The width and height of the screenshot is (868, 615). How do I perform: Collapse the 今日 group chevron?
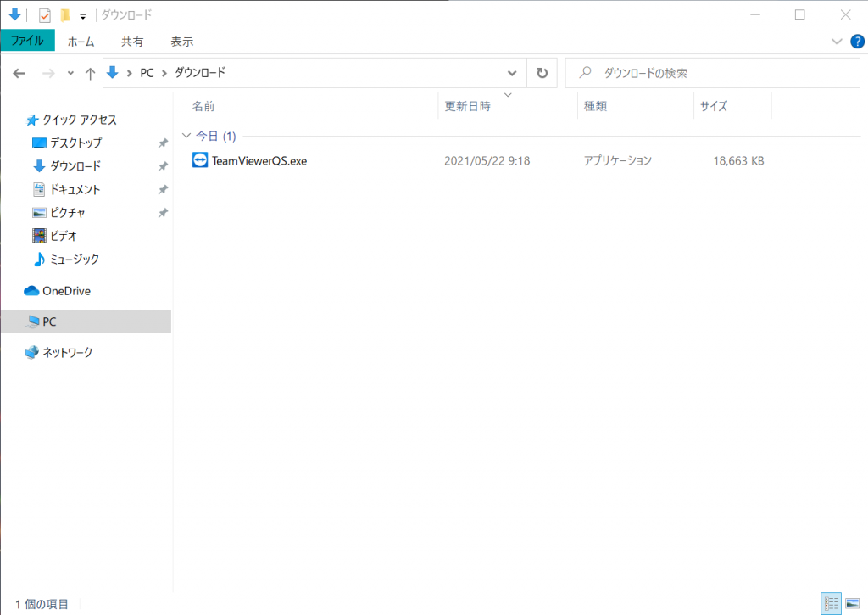186,136
